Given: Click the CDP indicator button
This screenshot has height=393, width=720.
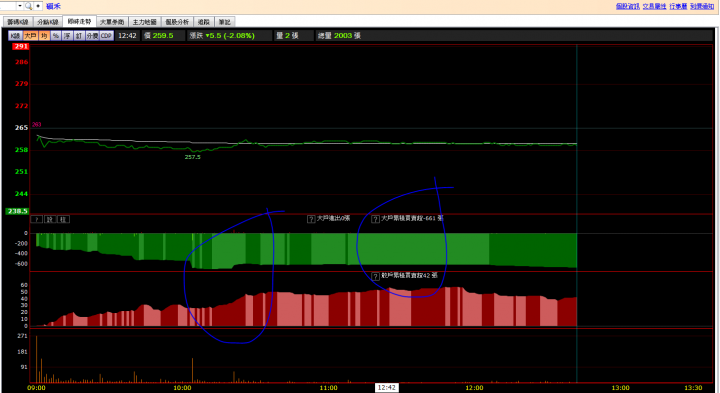Looking at the screenshot, I should pyautogui.click(x=107, y=36).
